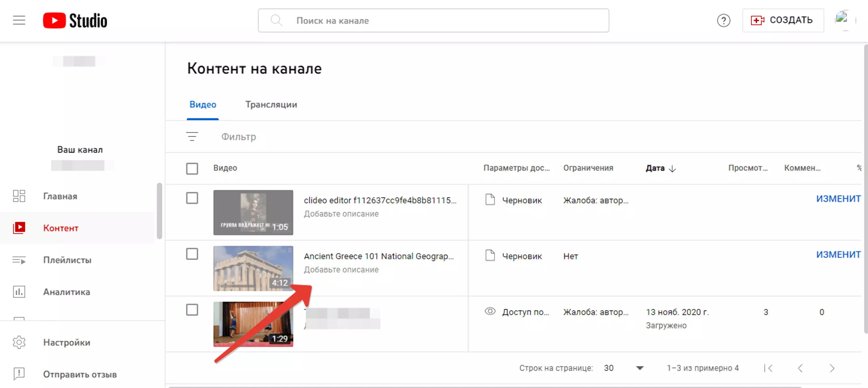Open the clideo video thumbnail 1:05

coord(253,212)
